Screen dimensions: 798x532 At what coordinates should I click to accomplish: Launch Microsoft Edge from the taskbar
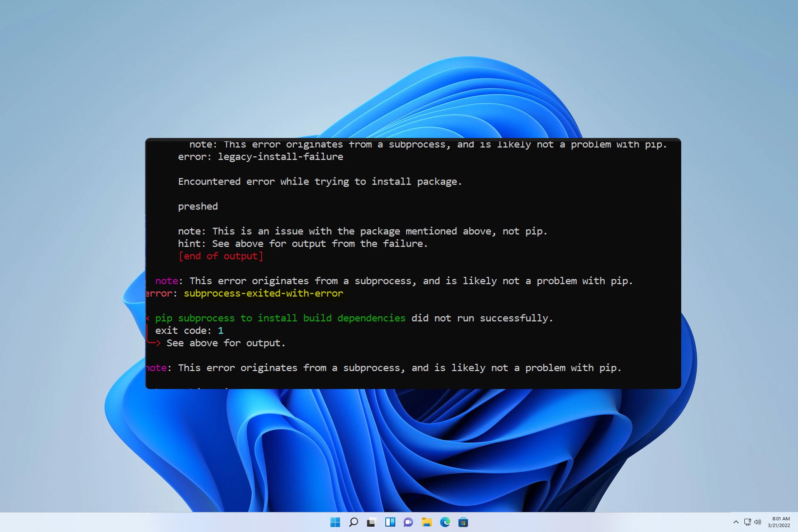point(445,522)
